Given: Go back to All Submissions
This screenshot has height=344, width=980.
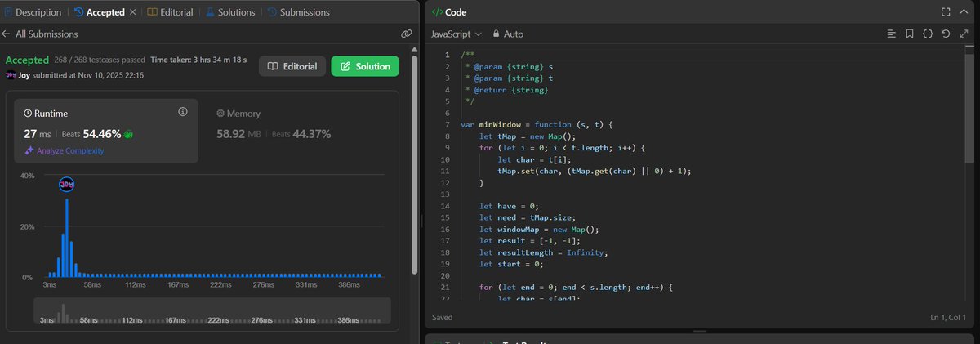Looking at the screenshot, I should pyautogui.click(x=40, y=34).
